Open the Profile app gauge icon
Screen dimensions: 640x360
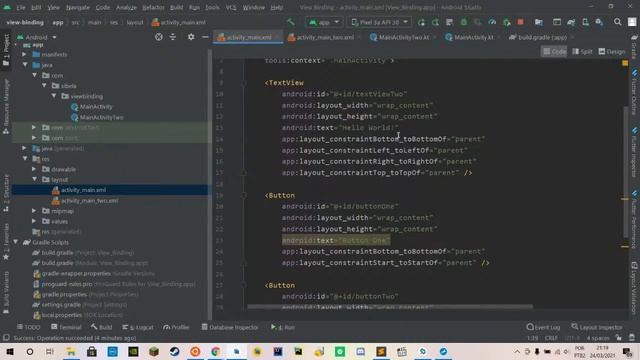492,22
